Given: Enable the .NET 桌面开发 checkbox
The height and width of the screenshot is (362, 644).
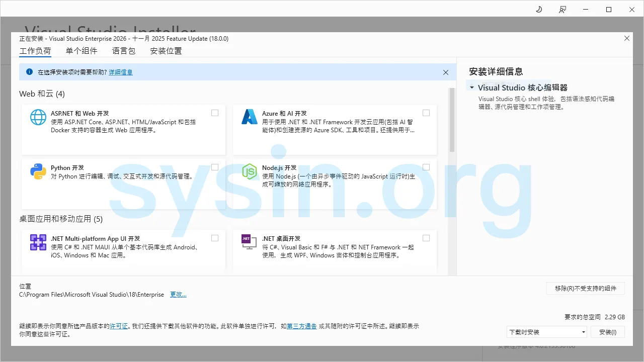Looking at the screenshot, I should point(426,238).
